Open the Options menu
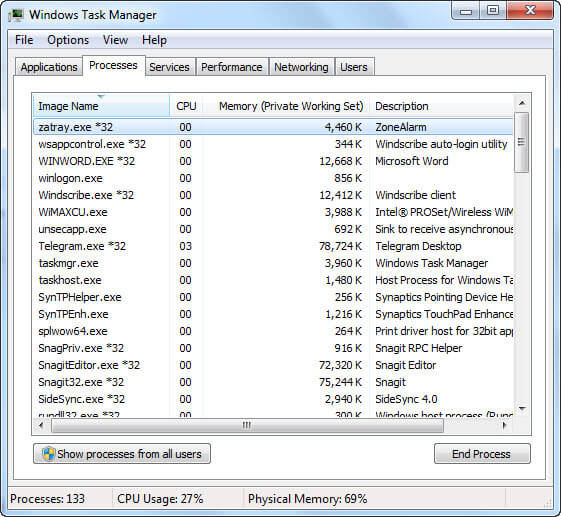Screen dimensions: 561x517 pyautogui.click(x=68, y=40)
